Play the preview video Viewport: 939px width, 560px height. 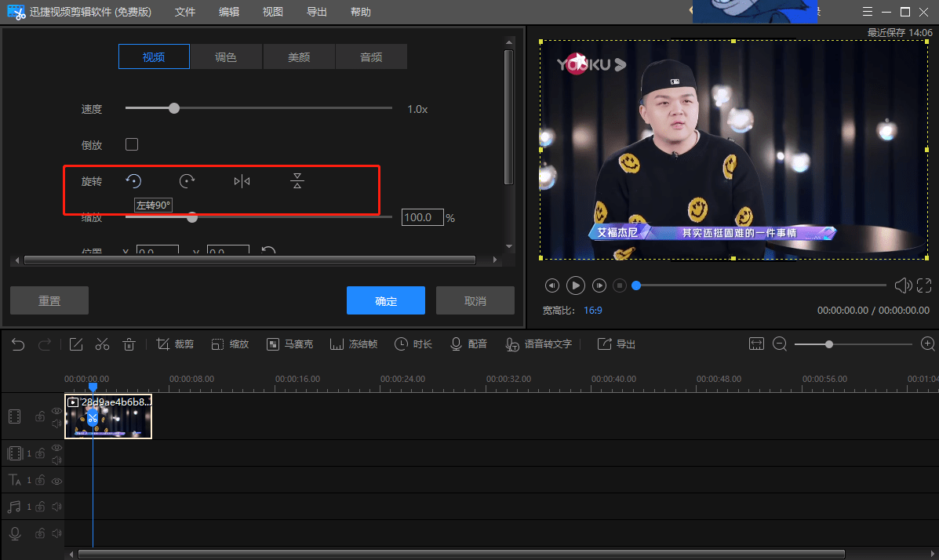point(576,285)
